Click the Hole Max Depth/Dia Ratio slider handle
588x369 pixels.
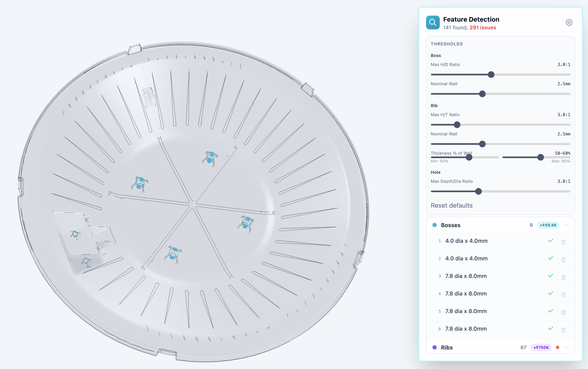478,191
